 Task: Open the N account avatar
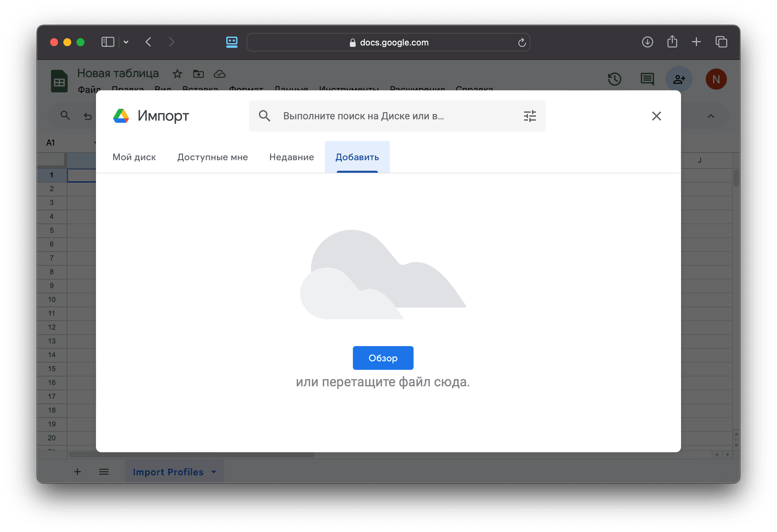tap(716, 79)
